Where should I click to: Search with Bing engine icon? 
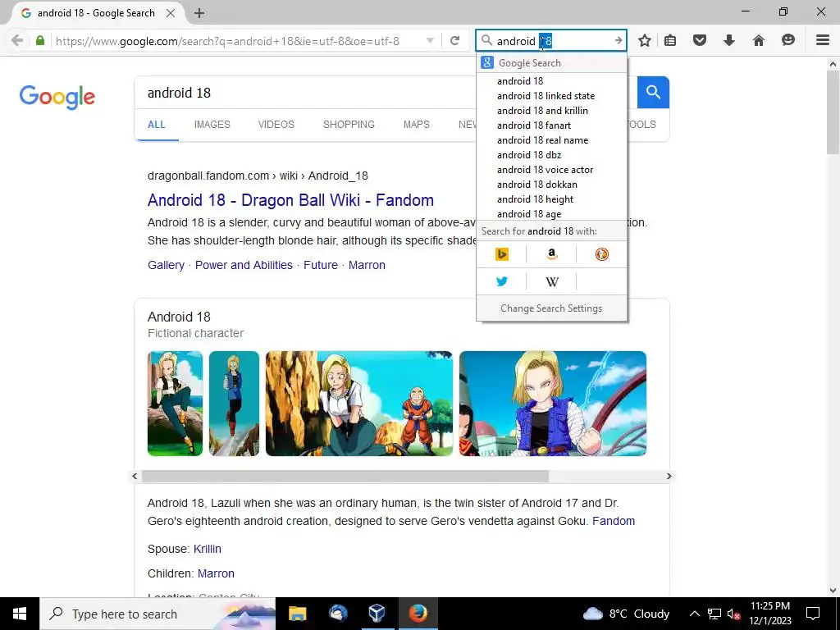point(502,254)
